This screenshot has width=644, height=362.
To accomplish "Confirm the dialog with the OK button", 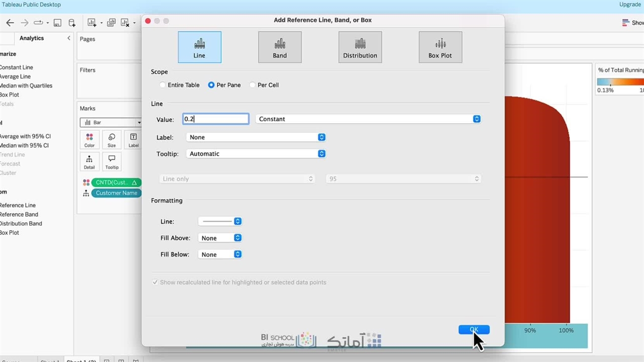I will pyautogui.click(x=473, y=330).
